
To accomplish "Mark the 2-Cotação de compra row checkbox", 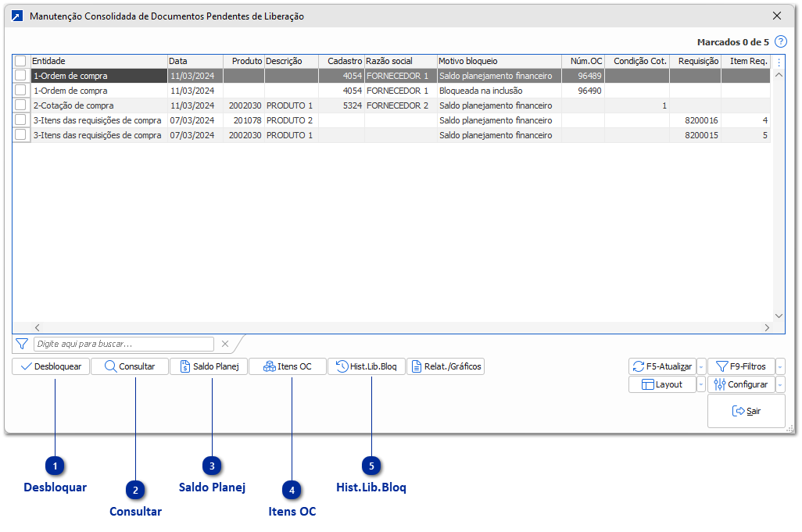I will point(21,105).
